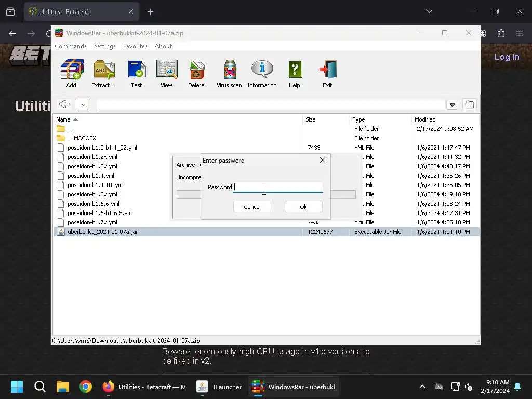Screen dimensions: 532x399
Task: Open the View file tool
Action: 167,74
